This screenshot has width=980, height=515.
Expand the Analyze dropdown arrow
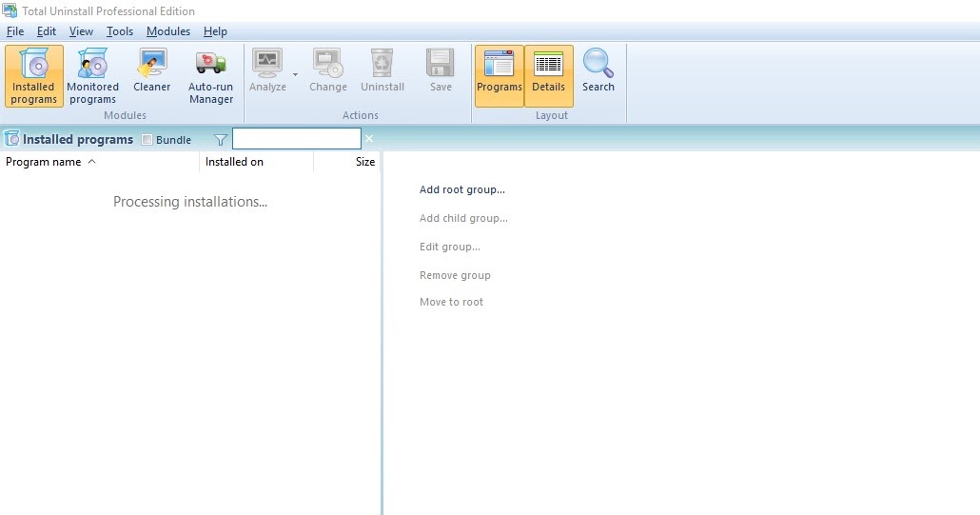pos(295,75)
